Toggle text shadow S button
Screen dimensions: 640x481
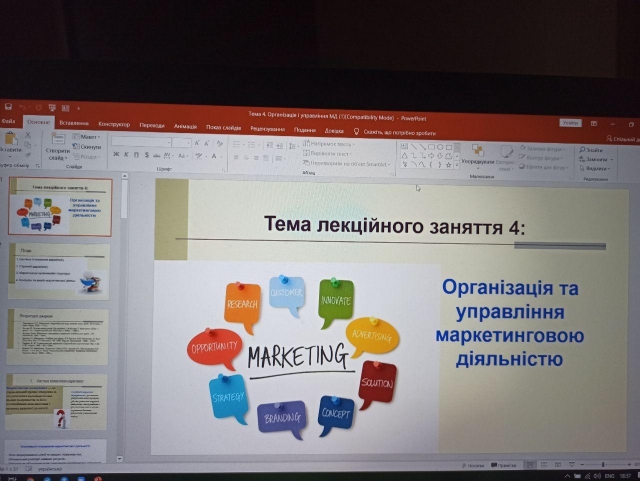click(x=147, y=155)
